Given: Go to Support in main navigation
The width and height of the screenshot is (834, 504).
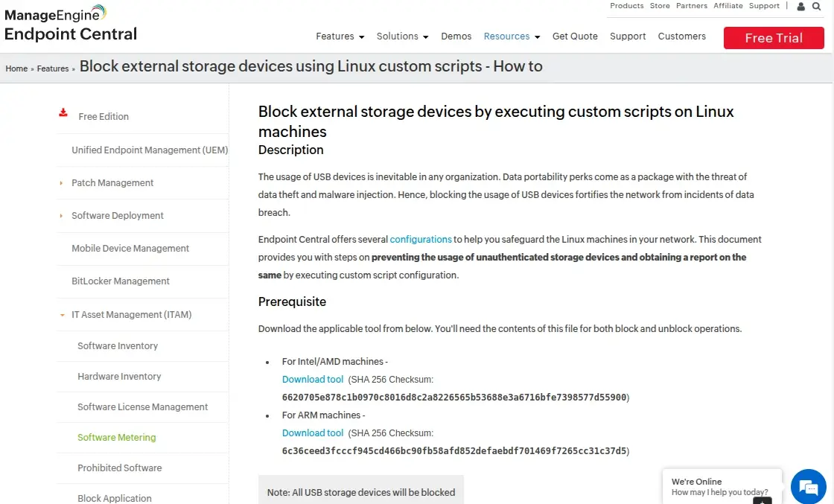Looking at the screenshot, I should [628, 36].
